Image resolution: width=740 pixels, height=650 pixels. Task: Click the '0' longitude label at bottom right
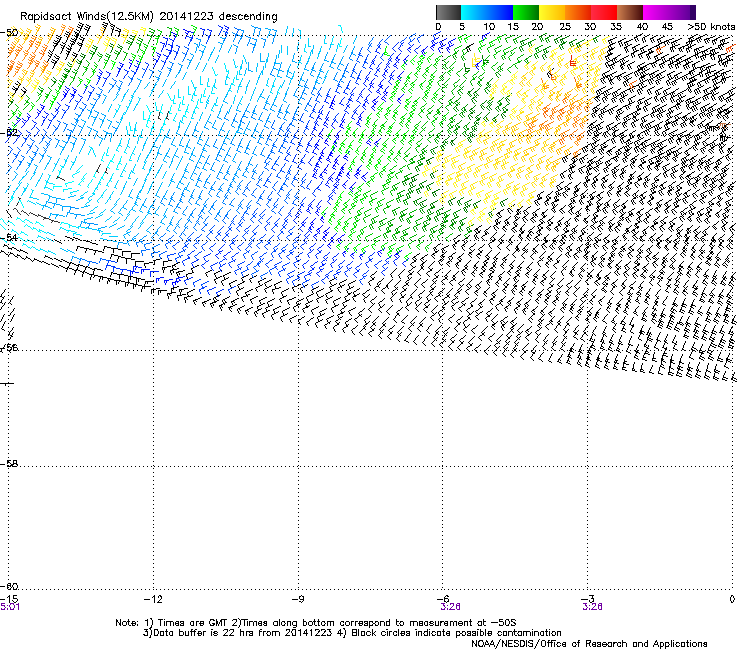click(732, 599)
